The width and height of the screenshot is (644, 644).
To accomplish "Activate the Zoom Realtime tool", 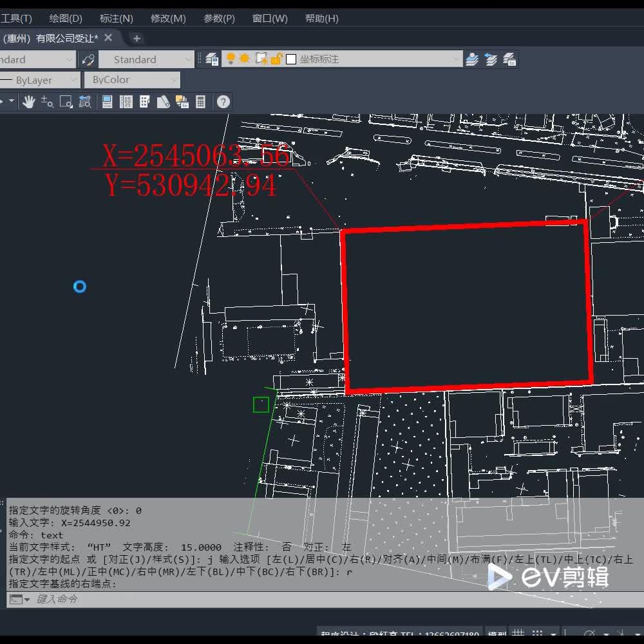I will (x=46, y=101).
